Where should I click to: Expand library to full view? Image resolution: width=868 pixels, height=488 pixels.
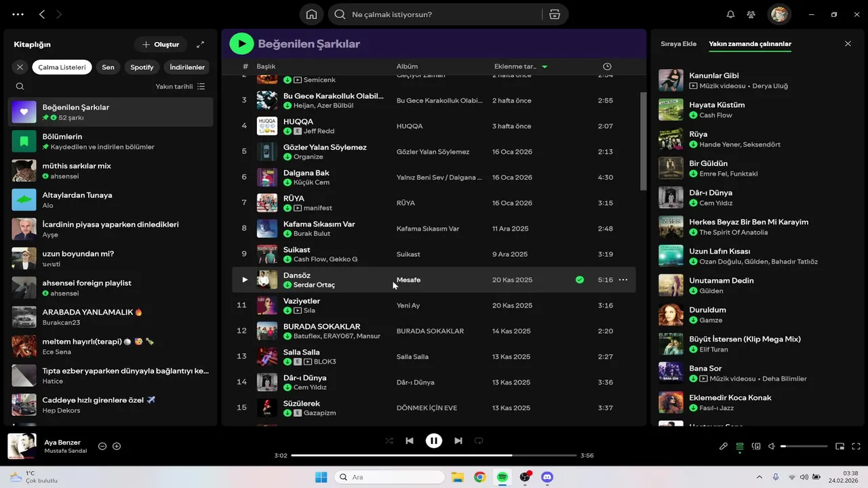pyautogui.click(x=200, y=45)
